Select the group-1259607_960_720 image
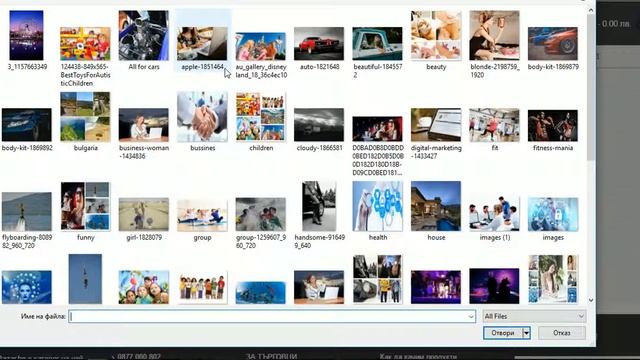 coord(260,214)
